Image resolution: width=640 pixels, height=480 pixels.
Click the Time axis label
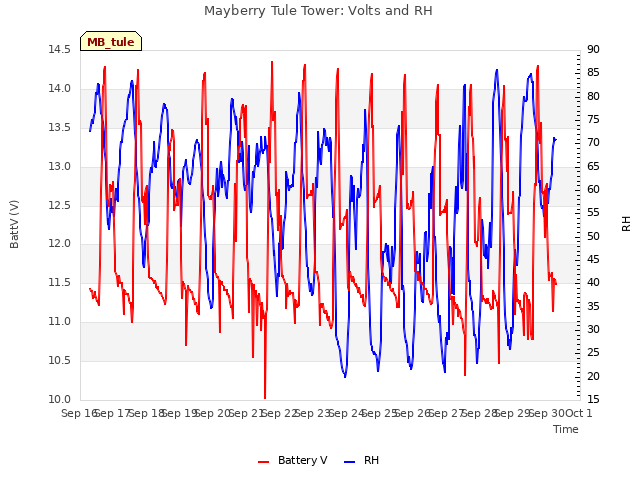[x=566, y=429]
